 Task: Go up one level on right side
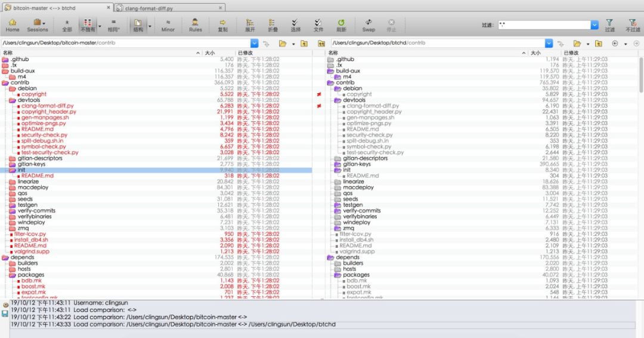tap(599, 43)
